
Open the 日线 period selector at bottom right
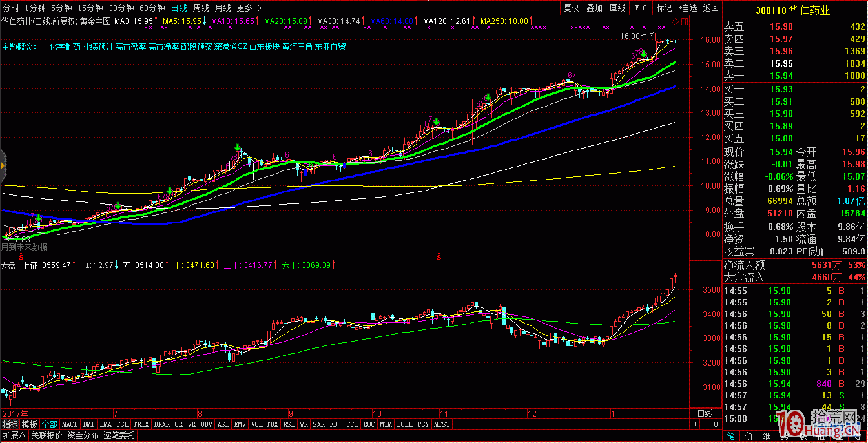click(x=705, y=413)
